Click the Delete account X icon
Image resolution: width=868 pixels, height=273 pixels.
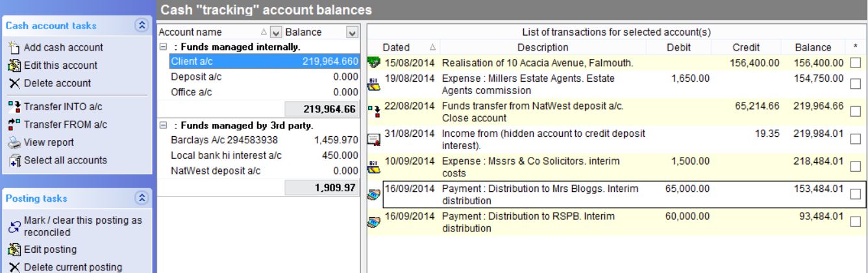pos(15,83)
